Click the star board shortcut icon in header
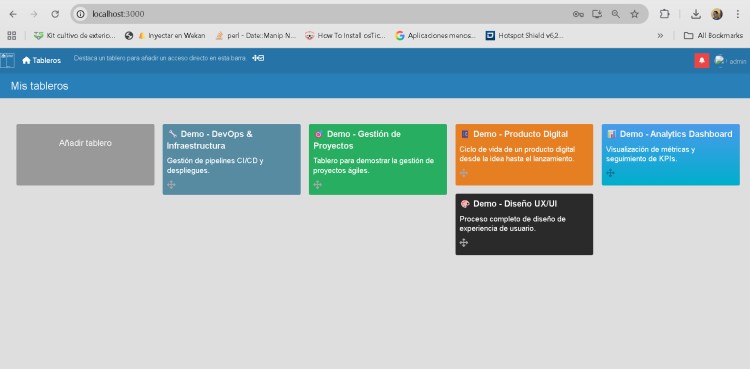The image size is (750, 369). pyautogui.click(x=258, y=58)
